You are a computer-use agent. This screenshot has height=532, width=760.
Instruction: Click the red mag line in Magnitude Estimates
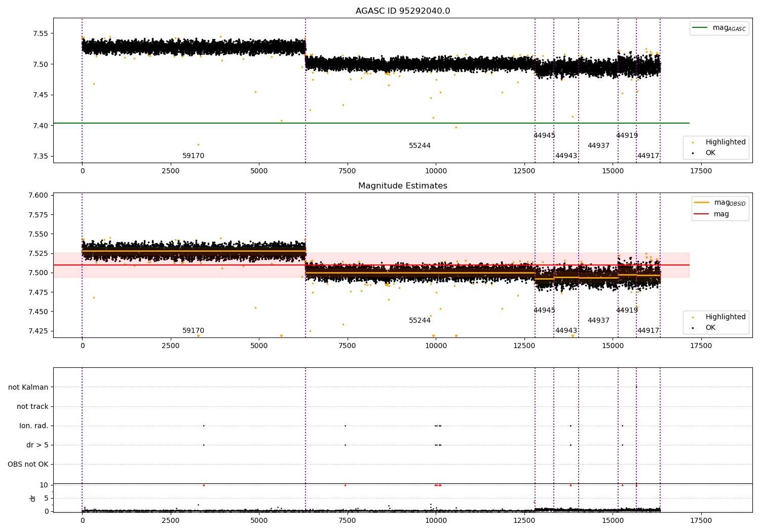click(371, 265)
